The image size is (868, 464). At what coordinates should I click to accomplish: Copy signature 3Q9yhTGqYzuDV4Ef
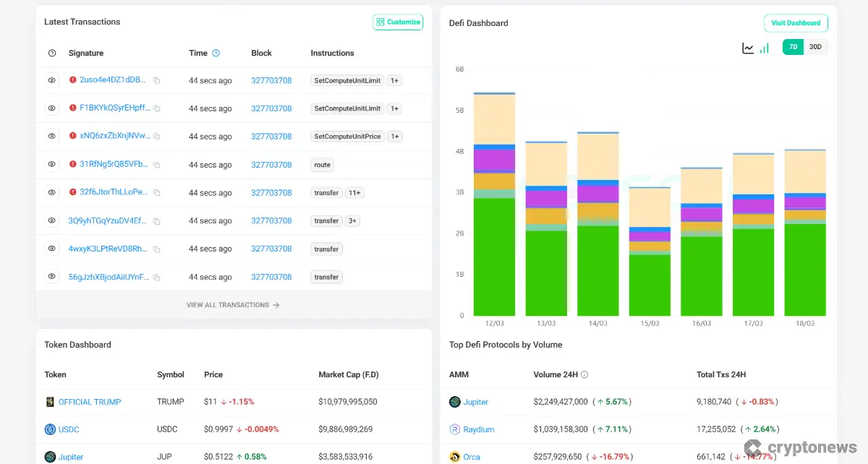tap(156, 221)
